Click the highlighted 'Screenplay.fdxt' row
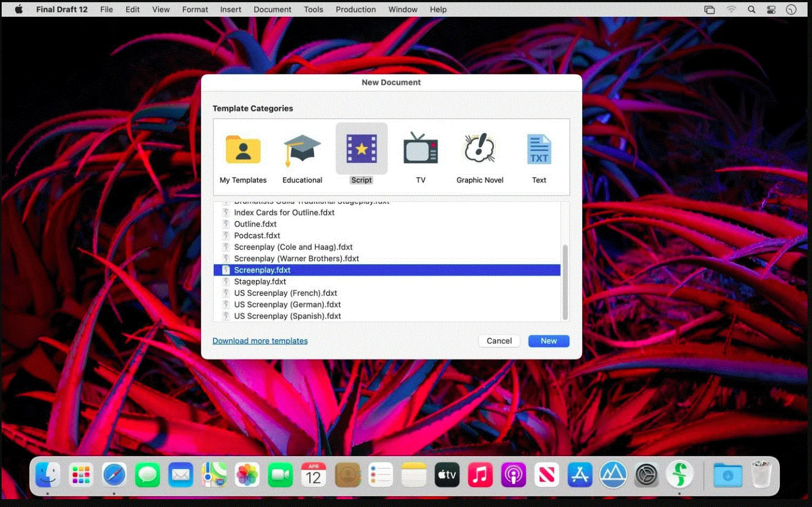Viewport: 812px width, 507px height. coord(387,270)
